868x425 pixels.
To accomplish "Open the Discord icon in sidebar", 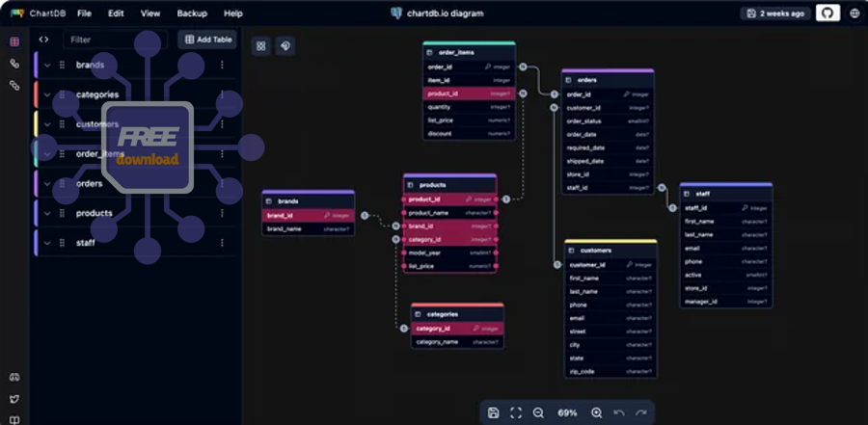I will (x=14, y=378).
